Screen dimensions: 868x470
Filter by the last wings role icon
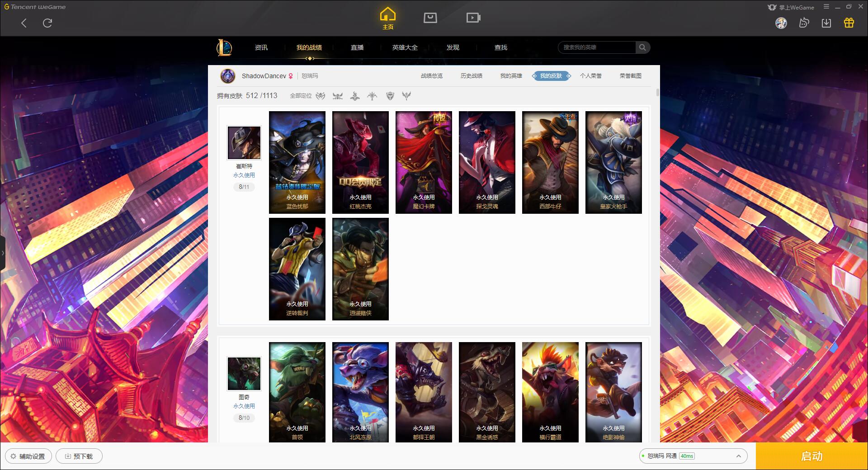(407, 96)
